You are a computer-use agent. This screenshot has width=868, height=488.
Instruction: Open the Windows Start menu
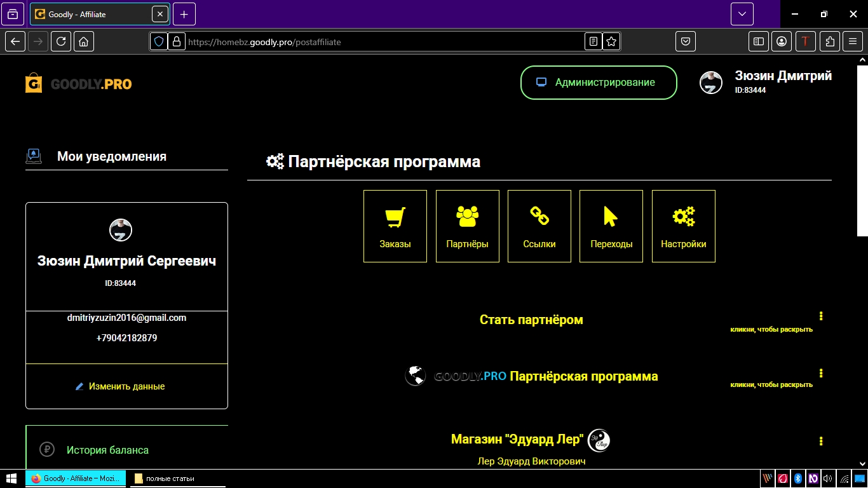[x=11, y=478]
